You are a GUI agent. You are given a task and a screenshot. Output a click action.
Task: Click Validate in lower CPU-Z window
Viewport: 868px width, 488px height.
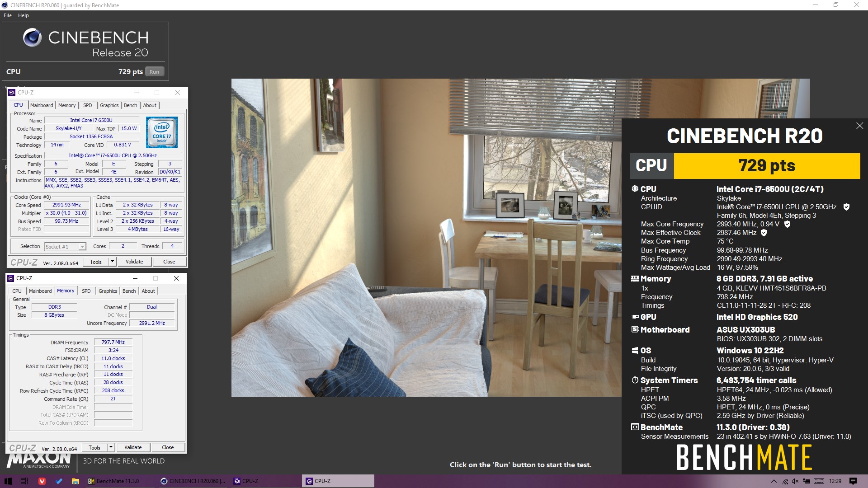(133, 447)
